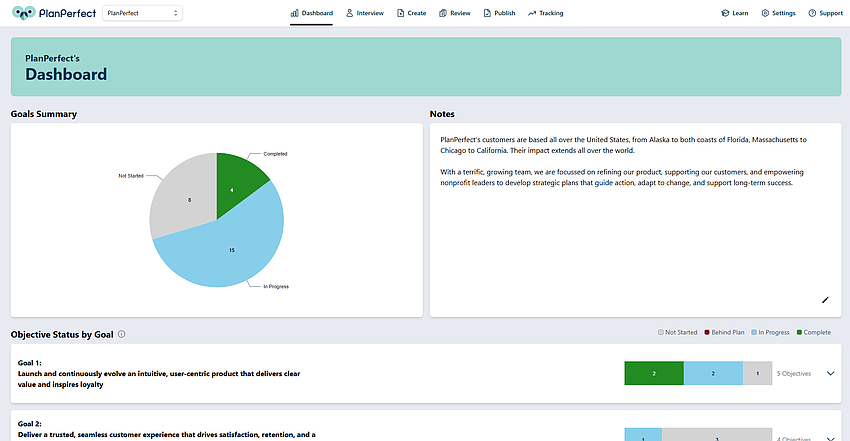Click the Not Started legend swatch
The width and height of the screenshot is (850, 441).
661,332
